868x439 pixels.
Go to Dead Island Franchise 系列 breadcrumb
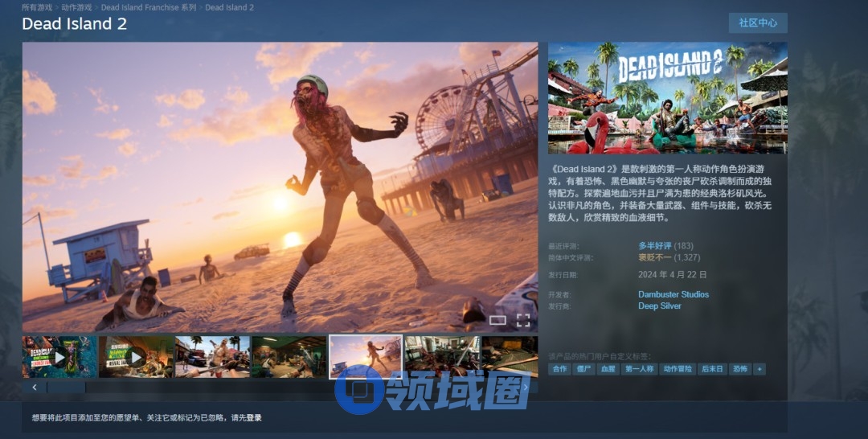point(148,7)
